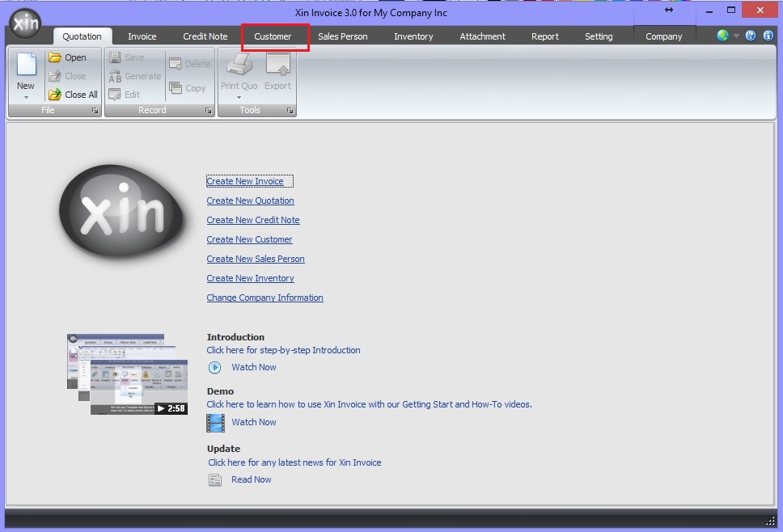Screen dimensions: 783x532
Task: Click the Print Quo printer icon
Action: (x=239, y=64)
